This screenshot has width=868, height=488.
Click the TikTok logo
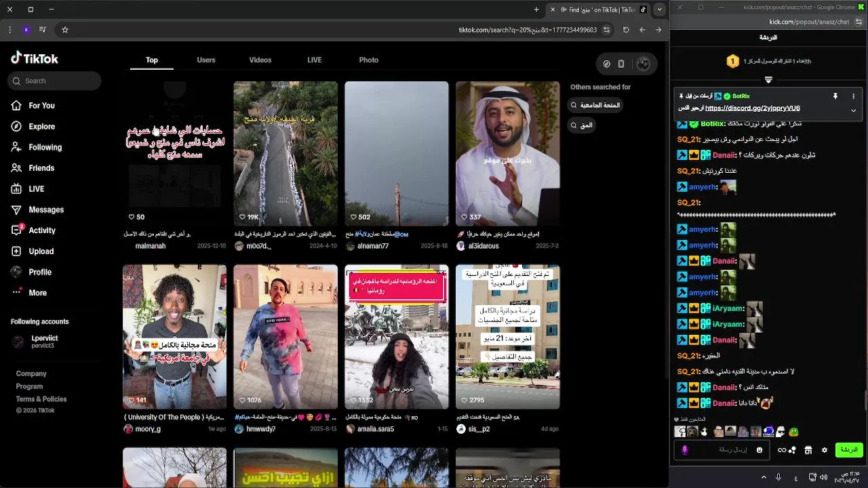click(x=35, y=58)
